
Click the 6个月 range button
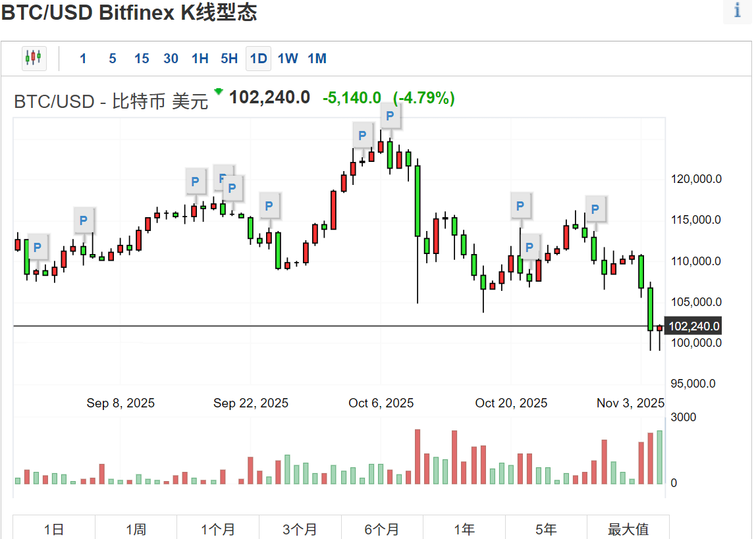383,528
